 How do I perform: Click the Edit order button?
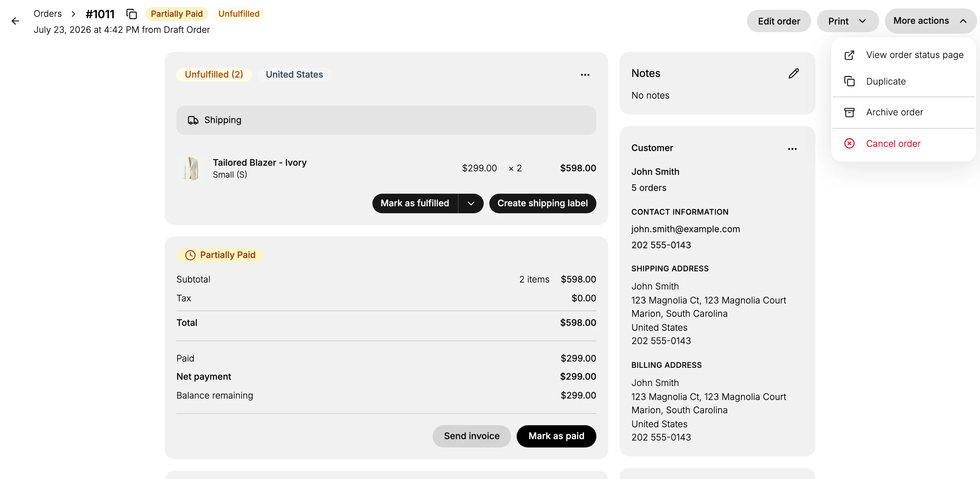pyautogui.click(x=778, y=21)
